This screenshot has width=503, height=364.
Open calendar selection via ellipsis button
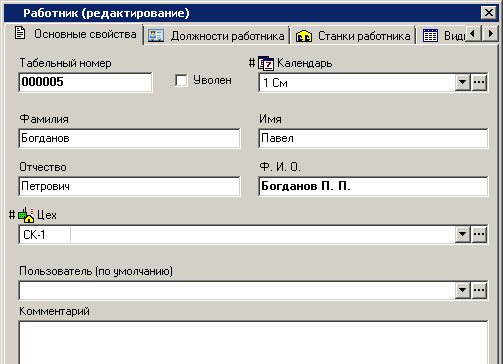pyautogui.click(x=479, y=82)
